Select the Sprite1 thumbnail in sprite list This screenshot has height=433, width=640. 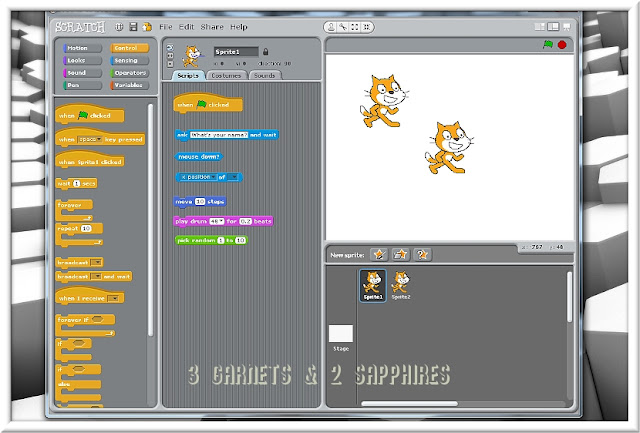(x=373, y=285)
